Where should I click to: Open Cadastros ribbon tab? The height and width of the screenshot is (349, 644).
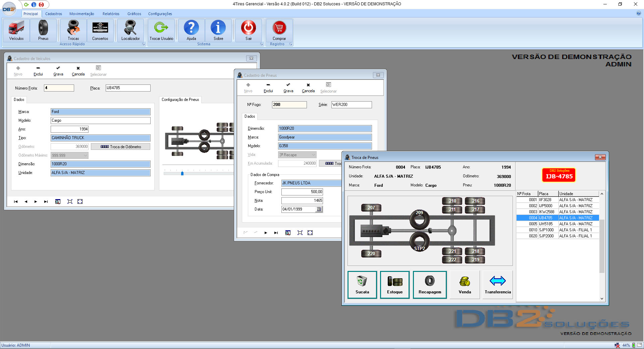(54, 14)
